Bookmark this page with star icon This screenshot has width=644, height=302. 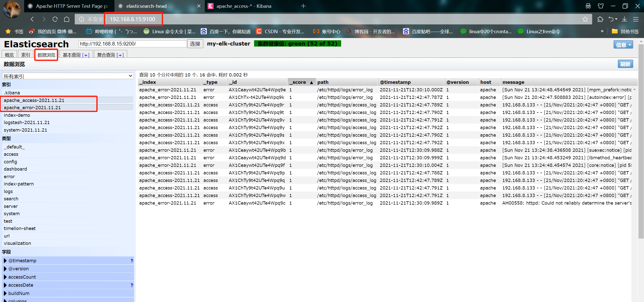pyautogui.click(x=585, y=19)
